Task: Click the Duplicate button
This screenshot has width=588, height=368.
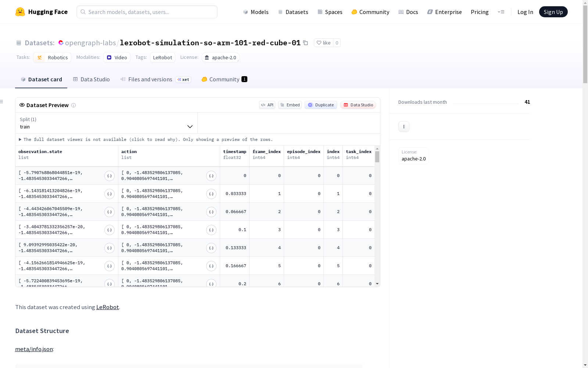Action: point(321,105)
